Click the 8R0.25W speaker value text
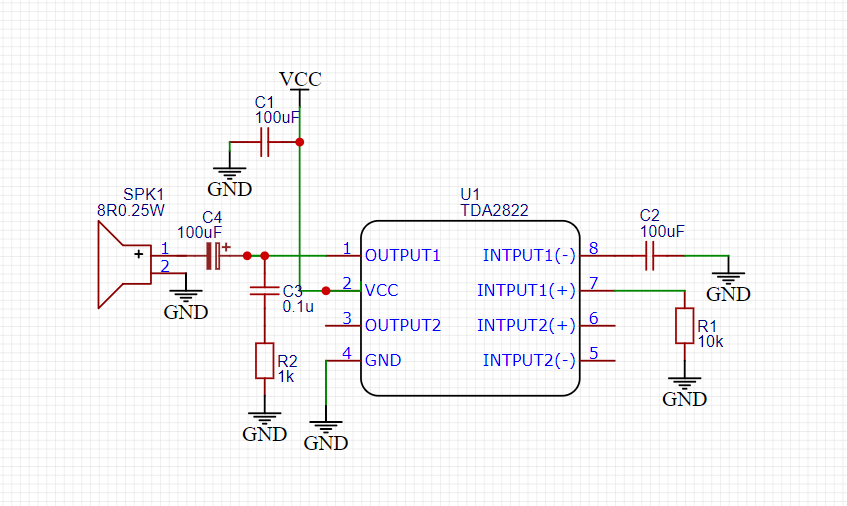Image resolution: width=847 pixels, height=506 pixels. coord(131,211)
